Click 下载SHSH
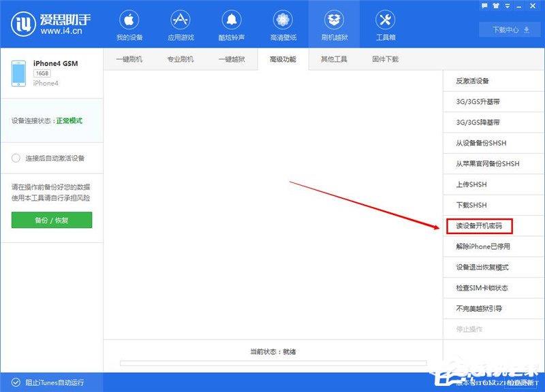 [x=493, y=206]
